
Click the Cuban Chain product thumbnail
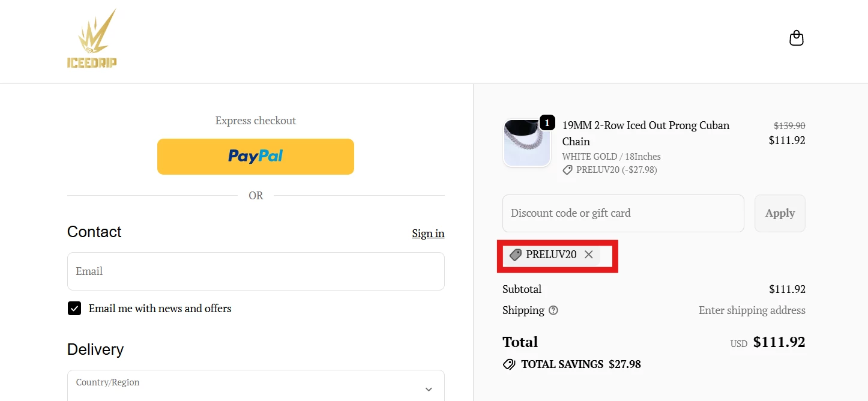coord(527,143)
